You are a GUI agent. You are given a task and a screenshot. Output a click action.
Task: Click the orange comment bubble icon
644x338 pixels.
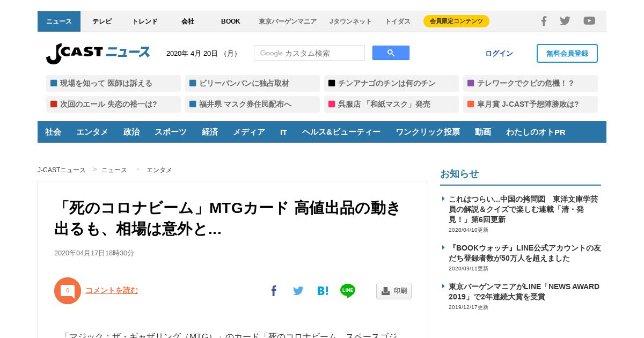68,291
